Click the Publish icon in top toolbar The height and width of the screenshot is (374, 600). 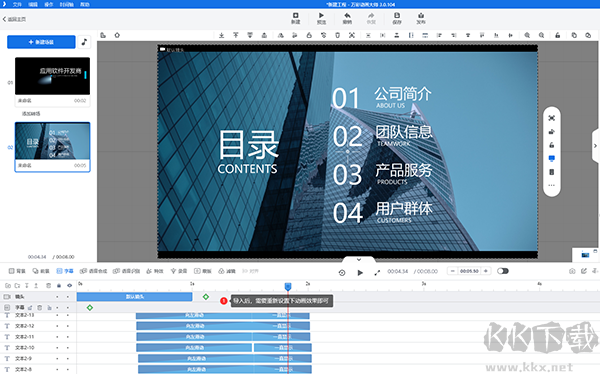coord(421,18)
